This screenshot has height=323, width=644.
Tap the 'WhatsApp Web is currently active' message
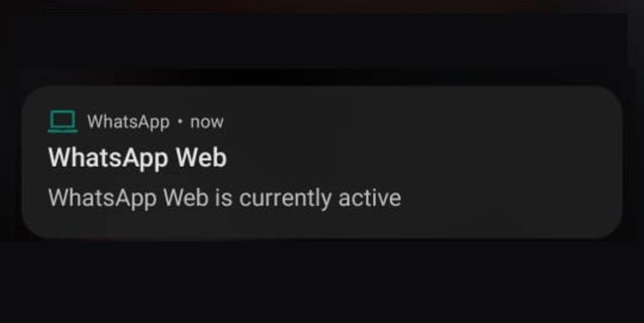(x=224, y=198)
